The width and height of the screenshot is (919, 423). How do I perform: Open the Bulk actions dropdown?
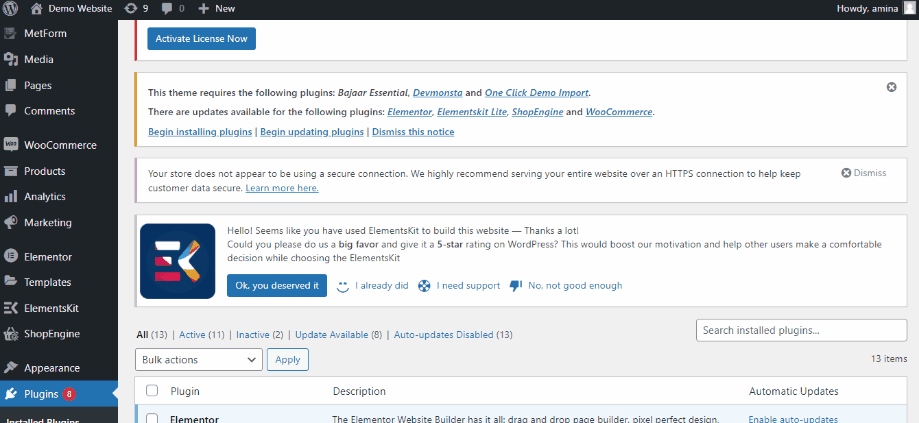(x=199, y=360)
